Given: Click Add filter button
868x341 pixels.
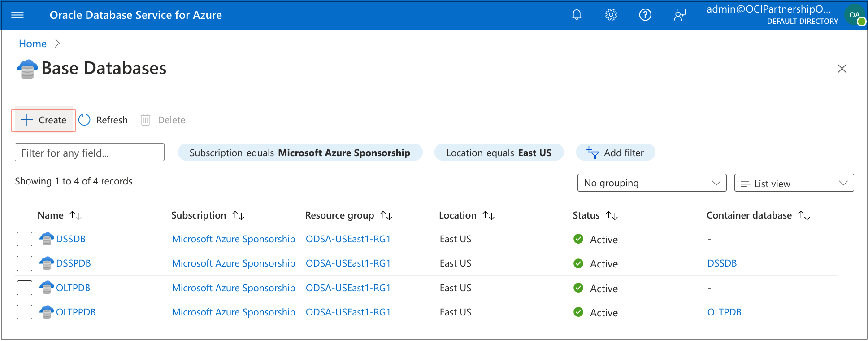Looking at the screenshot, I should (616, 153).
